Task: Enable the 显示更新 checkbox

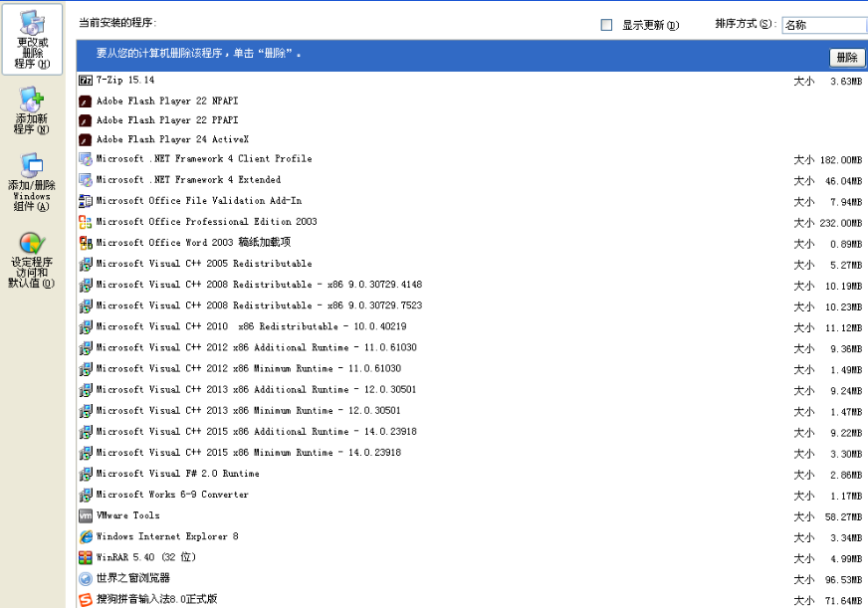Action: 607,25
